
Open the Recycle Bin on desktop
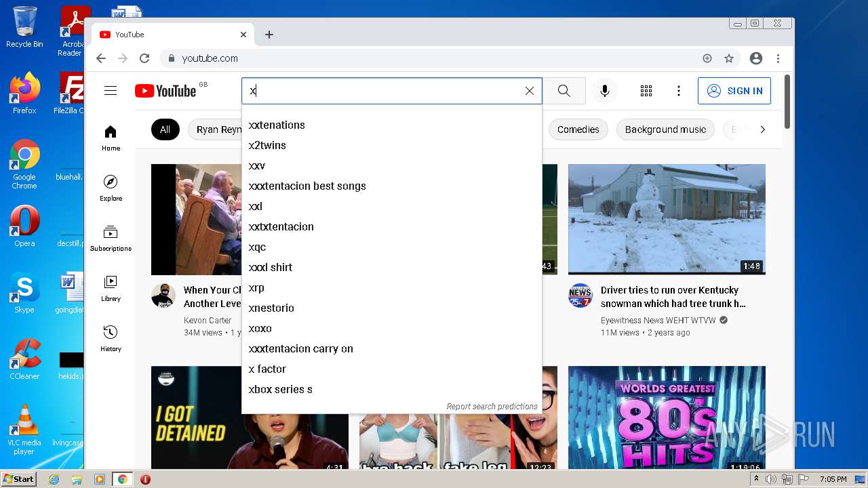[24, 27]
